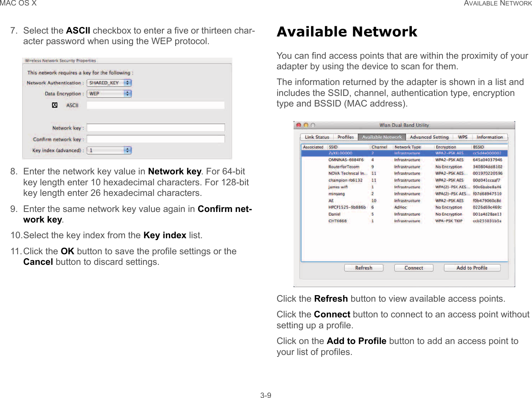The image size is (532, 398).
Task: Click BSSID 645a04037946
Action: (487, 160)
